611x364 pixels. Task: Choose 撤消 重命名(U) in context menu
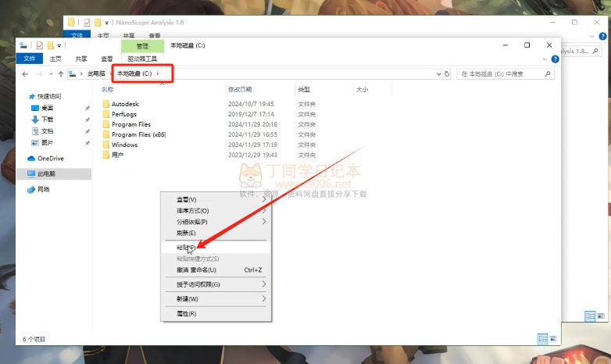[216, 269]
